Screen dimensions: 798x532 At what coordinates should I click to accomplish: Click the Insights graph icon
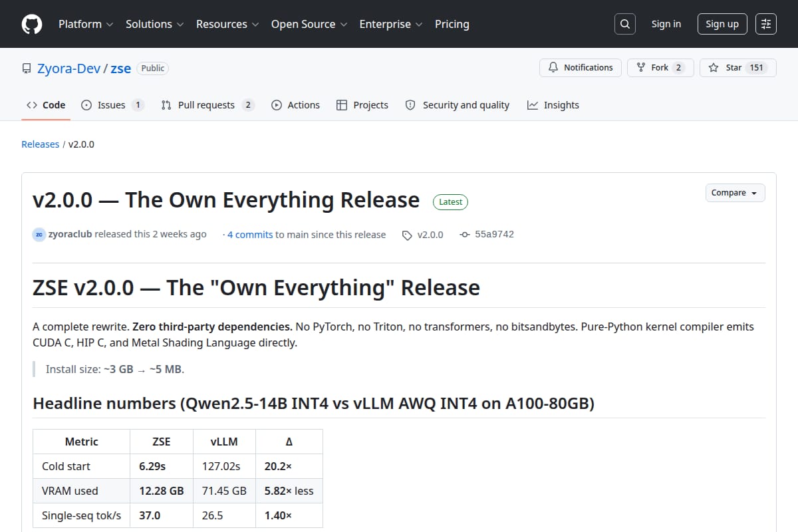point(533,105)
